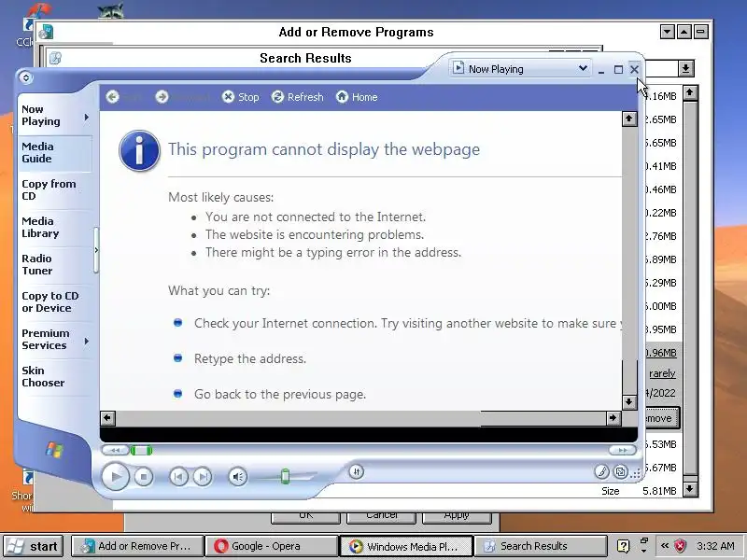Click the taskbar clock showing 3:32 AM
Screen dimensions: 747x560
[715, 546]
